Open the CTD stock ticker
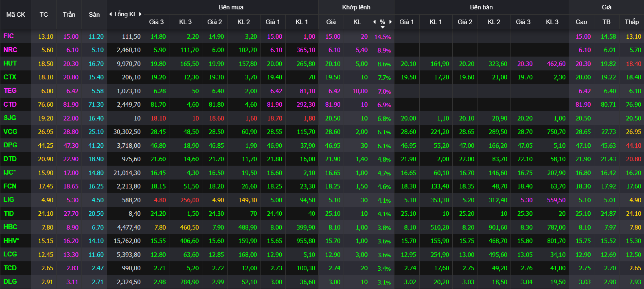This screenshot has width=644, height=289. tap(10, 104)
